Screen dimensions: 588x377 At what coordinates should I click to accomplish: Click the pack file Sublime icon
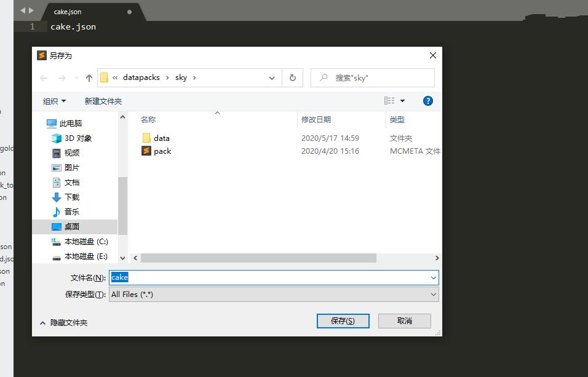[x=146, y=151]
